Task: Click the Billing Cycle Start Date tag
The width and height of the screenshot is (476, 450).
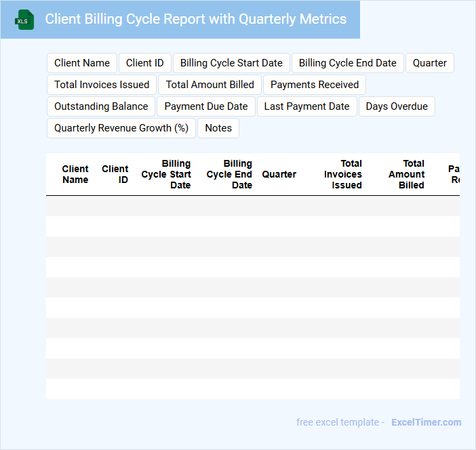Action: [x=231, y=63]
